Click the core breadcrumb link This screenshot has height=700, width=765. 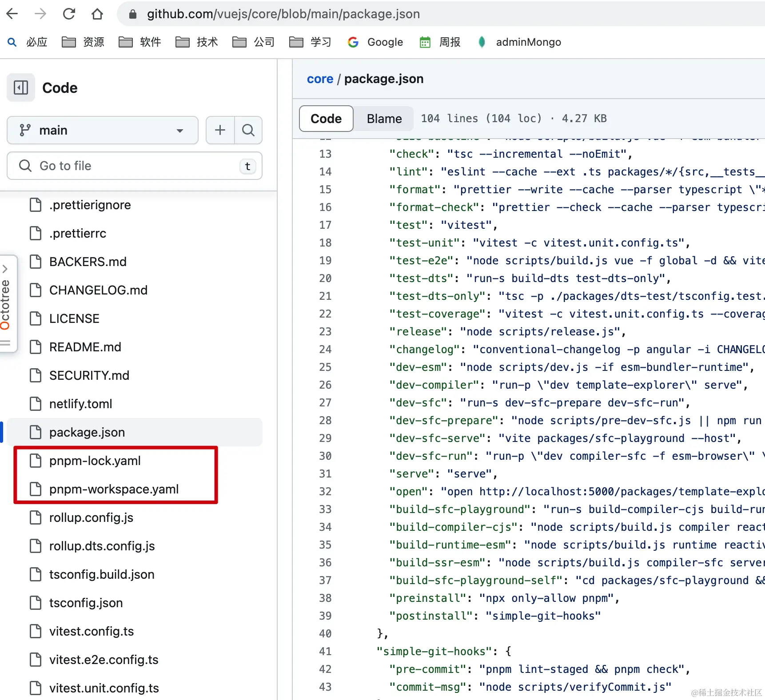coord(320,79)
